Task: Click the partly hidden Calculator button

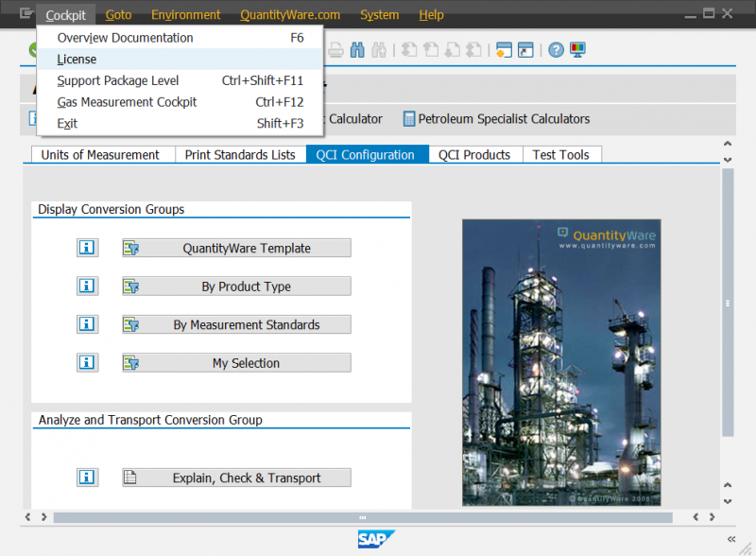Action: click(x=354, y=119)
